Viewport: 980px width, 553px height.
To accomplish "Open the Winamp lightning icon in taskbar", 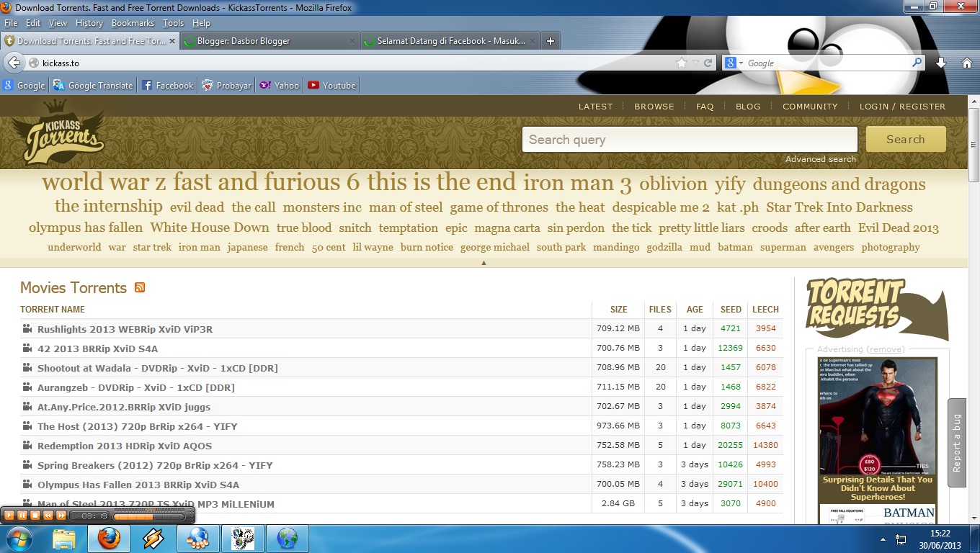I will [153, 538].
